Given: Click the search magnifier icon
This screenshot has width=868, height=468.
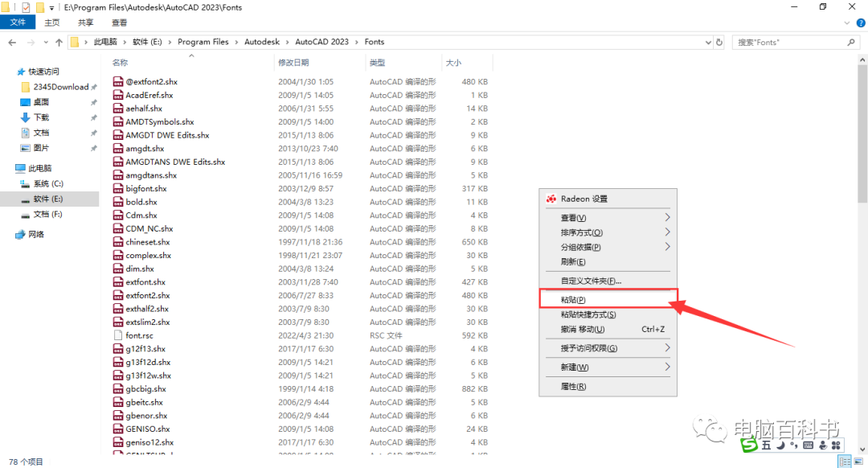Looking at the screenshot, I should tap(851, 42).
